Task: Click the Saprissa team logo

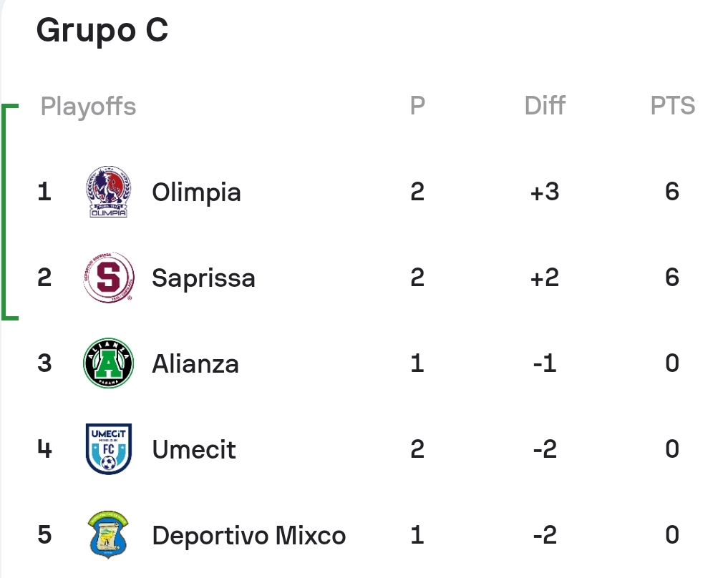Action: 109,278
